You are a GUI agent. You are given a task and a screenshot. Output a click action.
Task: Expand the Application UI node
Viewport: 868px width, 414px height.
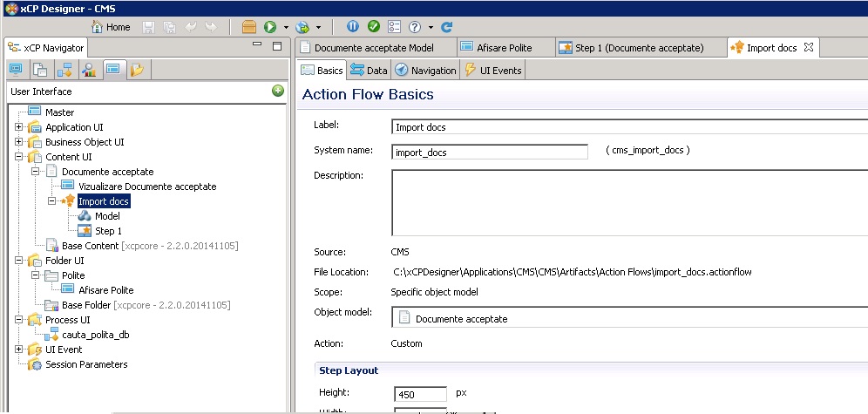coord(19,126)
